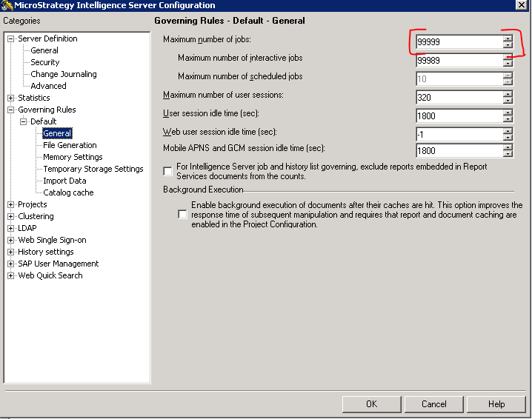Select the Projects category label
This screenshot has height=419, width=532.
click(x=33, y=205)
